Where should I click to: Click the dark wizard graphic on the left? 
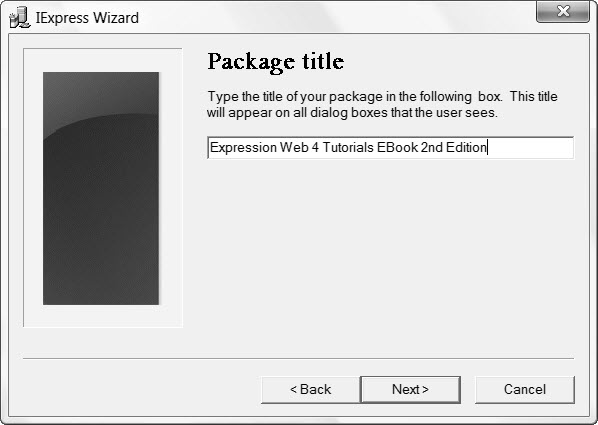[x=101, y=188]
